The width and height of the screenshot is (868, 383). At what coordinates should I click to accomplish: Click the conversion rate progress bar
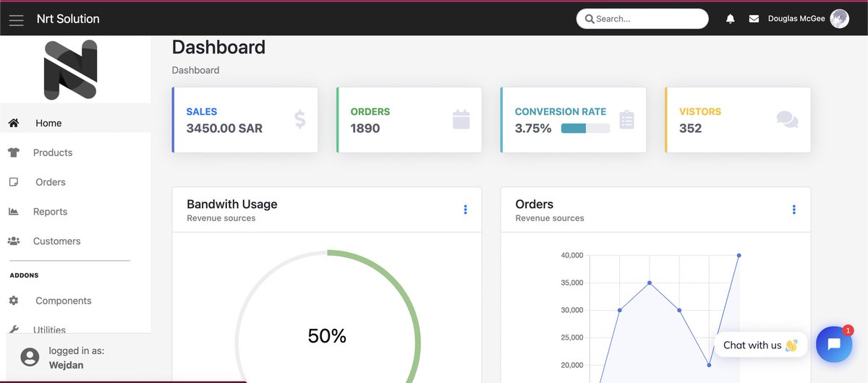pyautogui.click(x=585, y=128)
